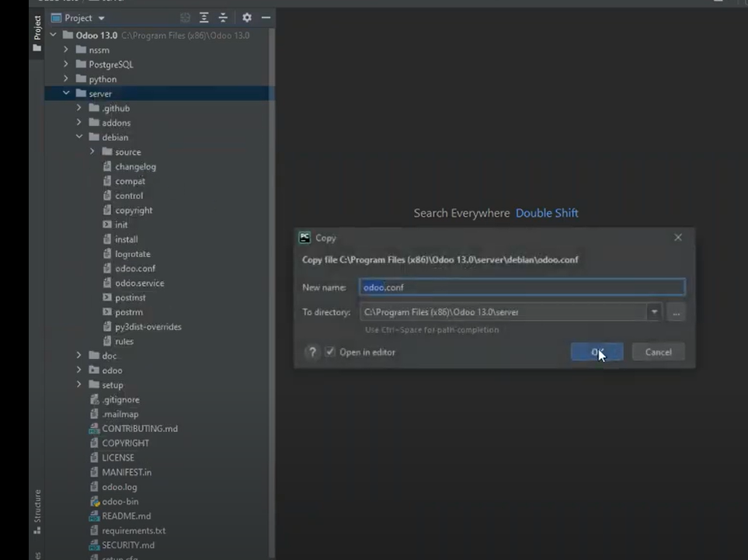Select the compat file icon
The image size is (748, 560).
[x=107, y=181]
